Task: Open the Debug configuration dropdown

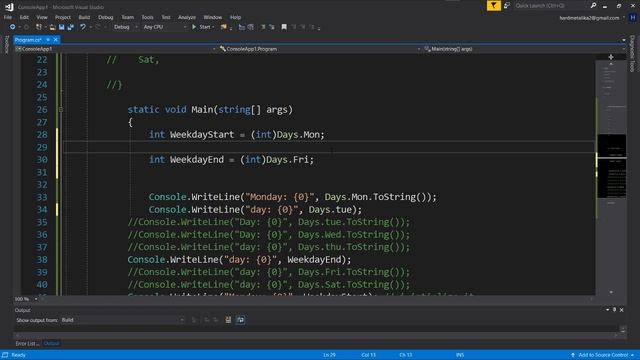Action: (125, 27)
